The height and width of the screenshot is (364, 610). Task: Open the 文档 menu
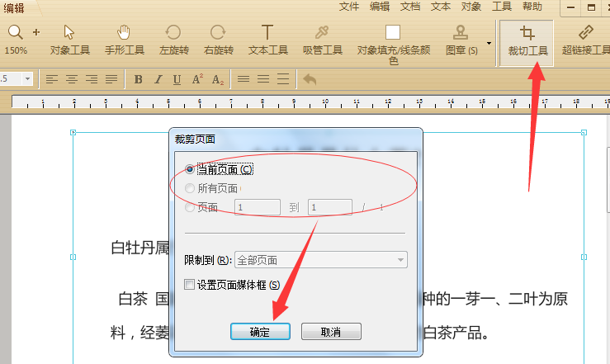[410, 7]
